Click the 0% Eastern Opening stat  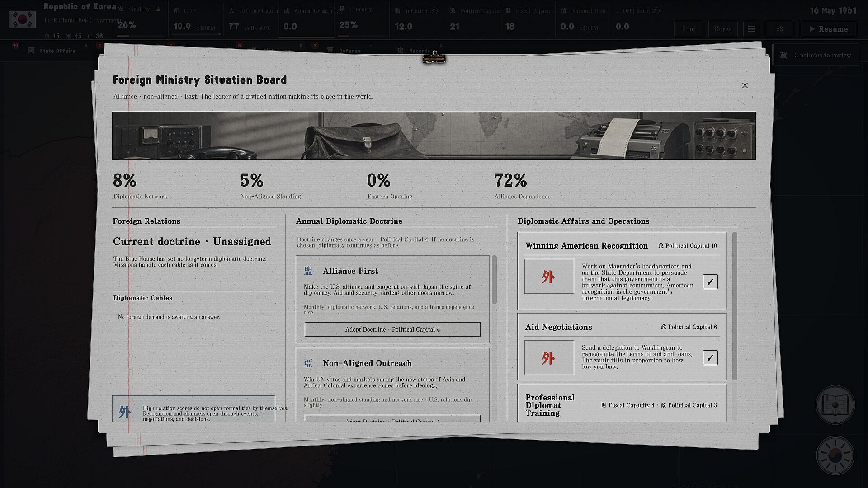(390, 186)
